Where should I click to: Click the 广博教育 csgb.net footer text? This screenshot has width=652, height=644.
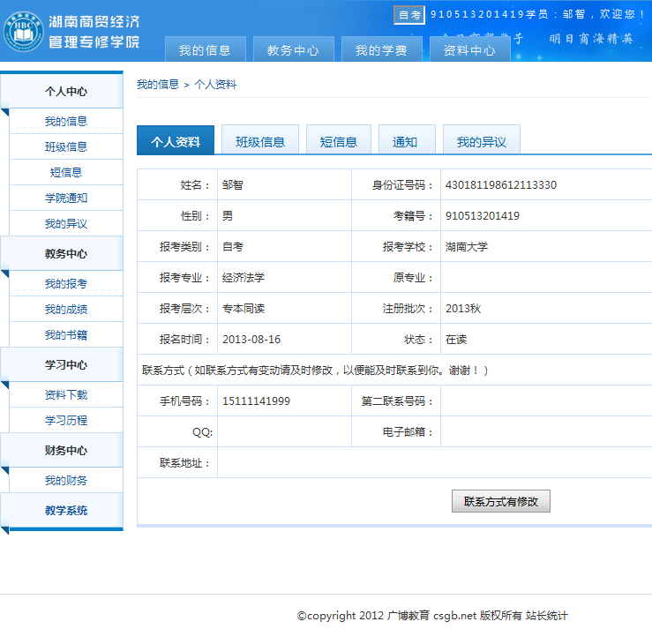pos(431,615)
